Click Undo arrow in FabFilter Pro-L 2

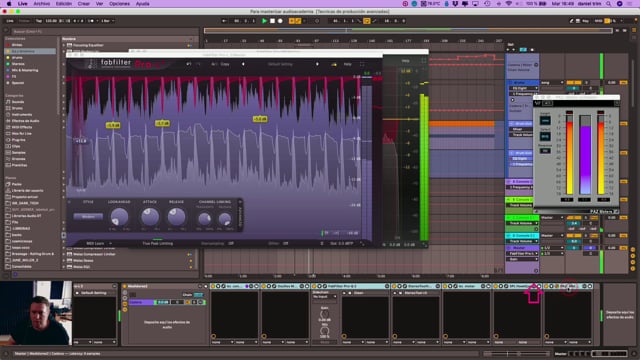pyautogui.click(x=189, y=64)
